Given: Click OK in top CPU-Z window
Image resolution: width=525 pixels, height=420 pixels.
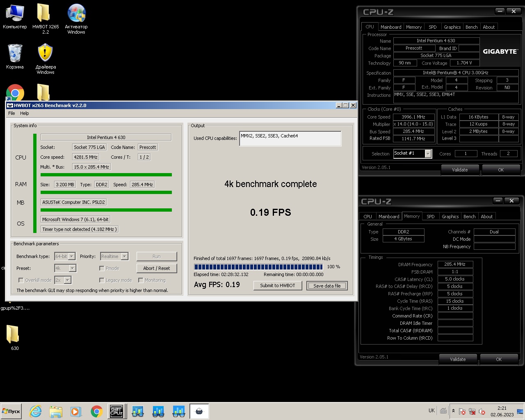Looking at the screenshot, I should [x=501, y=170].
